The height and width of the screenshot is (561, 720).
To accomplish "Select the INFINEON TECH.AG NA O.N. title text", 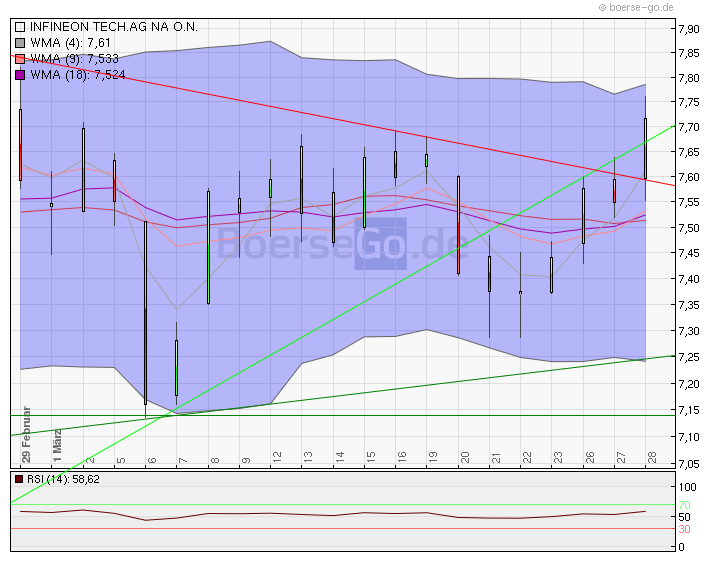I will pos(114,27).
